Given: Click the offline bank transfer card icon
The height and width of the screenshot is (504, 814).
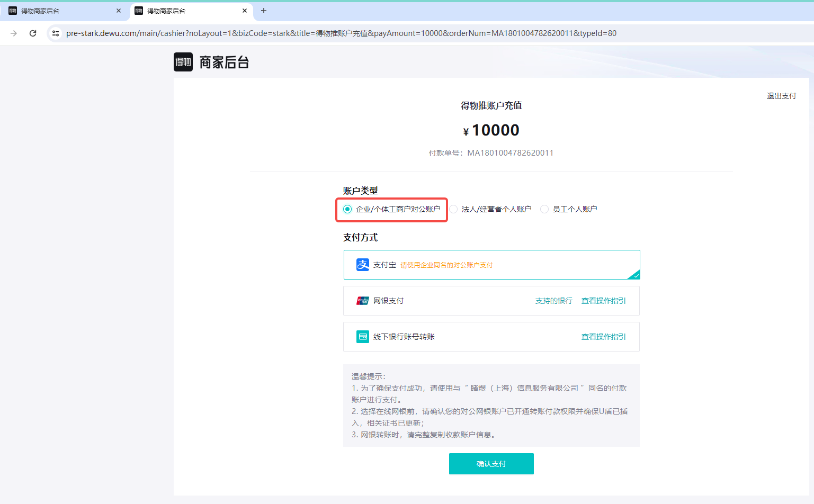Looking at the screenshot, I should [363, 337].
